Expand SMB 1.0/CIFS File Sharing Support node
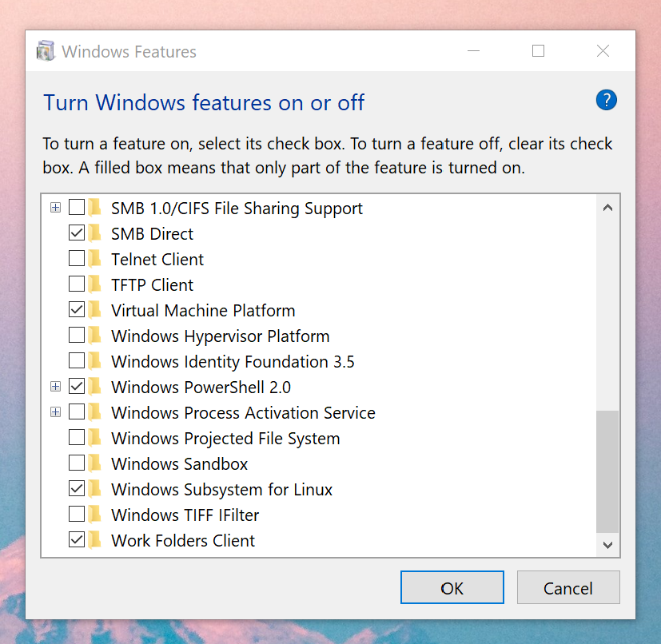This screenshot has height=644, width=661. (x=55, y=208)
